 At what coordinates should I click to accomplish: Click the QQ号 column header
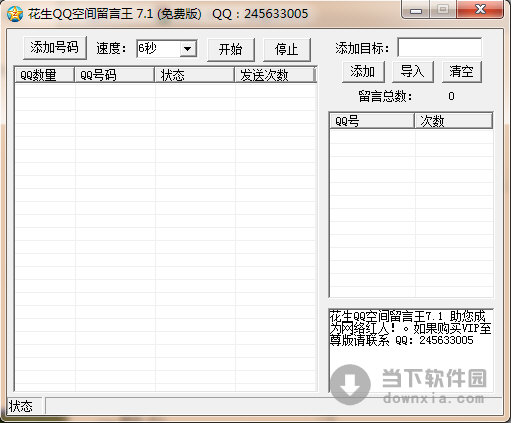tap(372, 121)
